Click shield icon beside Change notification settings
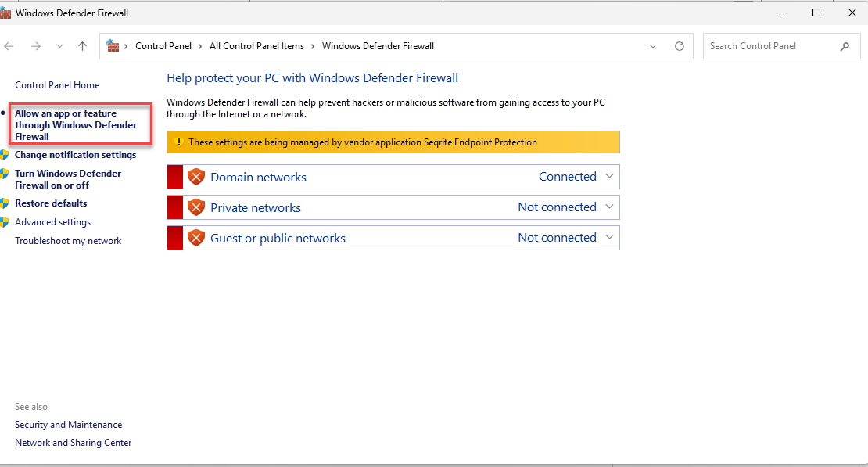The width and height of the screenshot is (868, 467). (5, 155)
